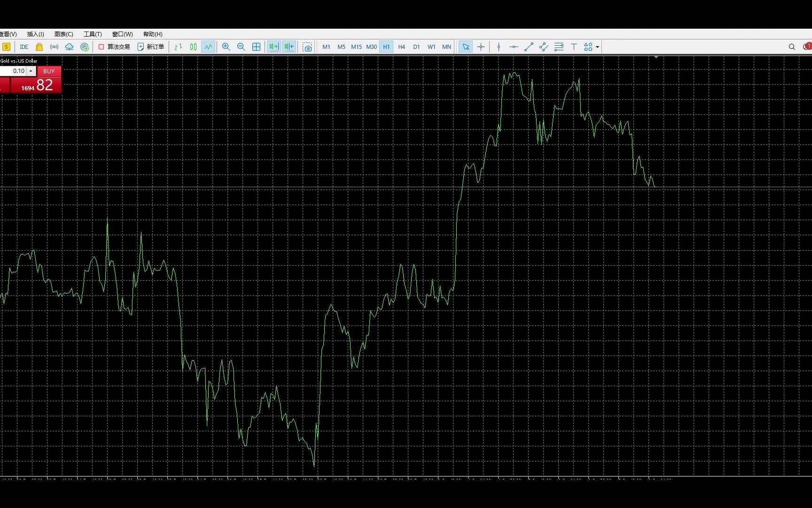The height and width of the screenshot is (508, 812).
Task: Open the 窗口(W) Window menu
Action: (122, 34)
